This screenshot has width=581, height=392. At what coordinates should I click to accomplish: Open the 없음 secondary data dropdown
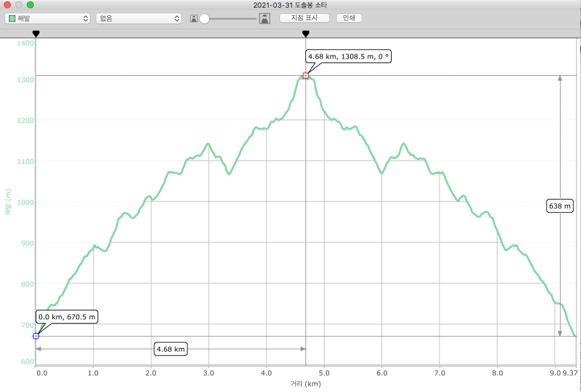click(138, 18)
